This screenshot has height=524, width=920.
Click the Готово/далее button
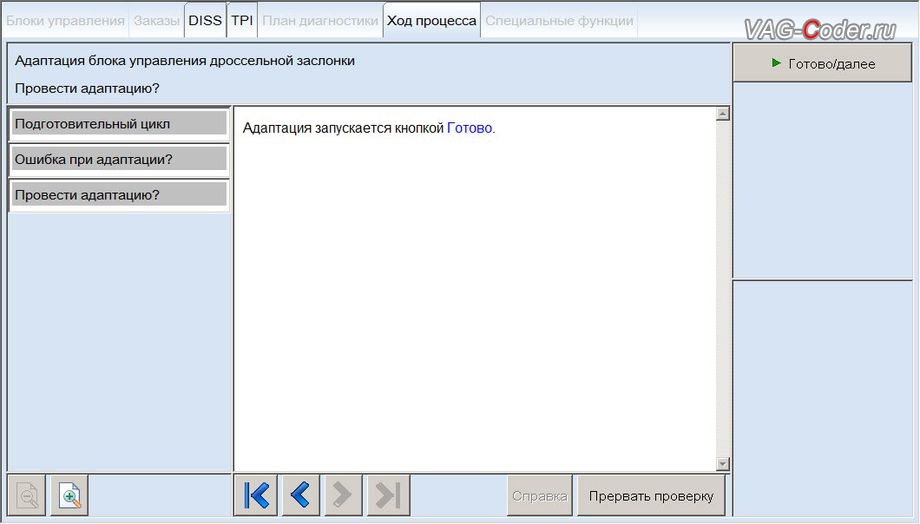(x=823, y=63)
